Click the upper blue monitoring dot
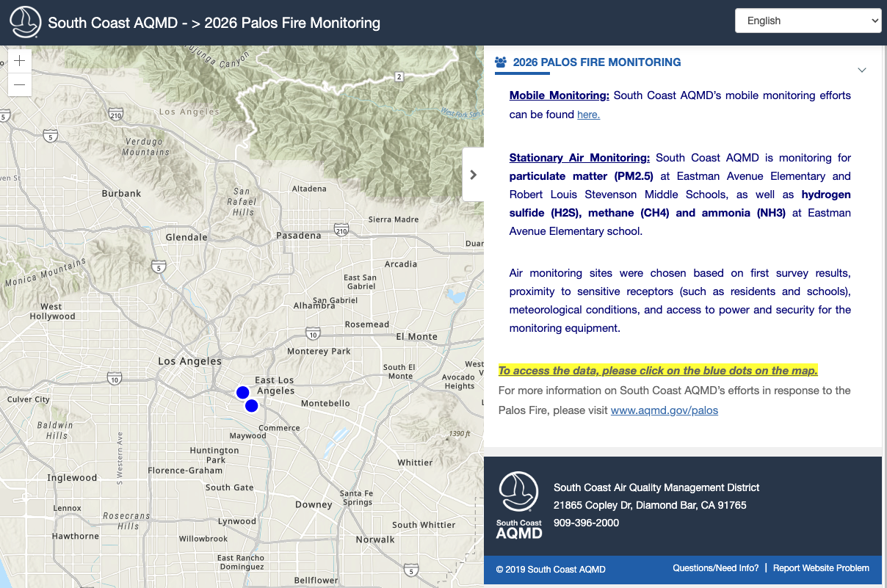887x588 pixels. pyautogui.click(x=242, y=392)
